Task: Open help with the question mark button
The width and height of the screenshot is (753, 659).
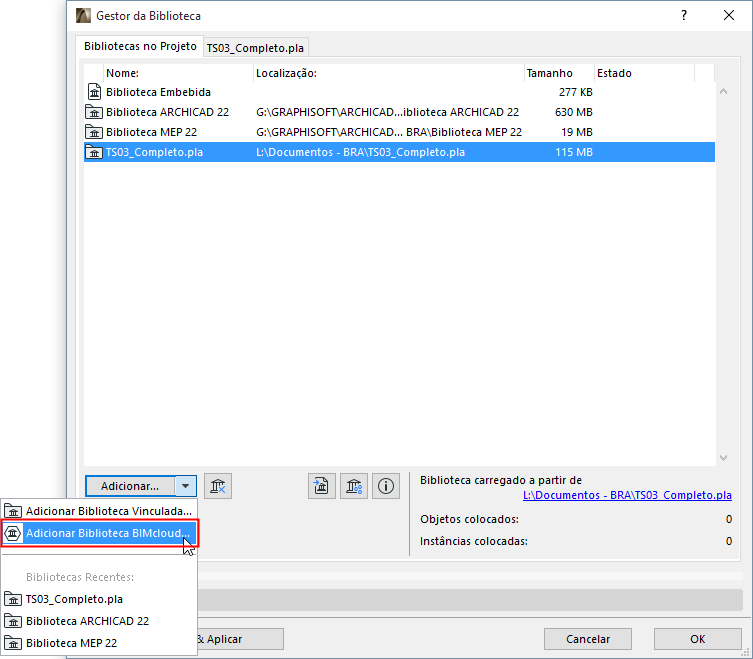Action: [684, 15]
